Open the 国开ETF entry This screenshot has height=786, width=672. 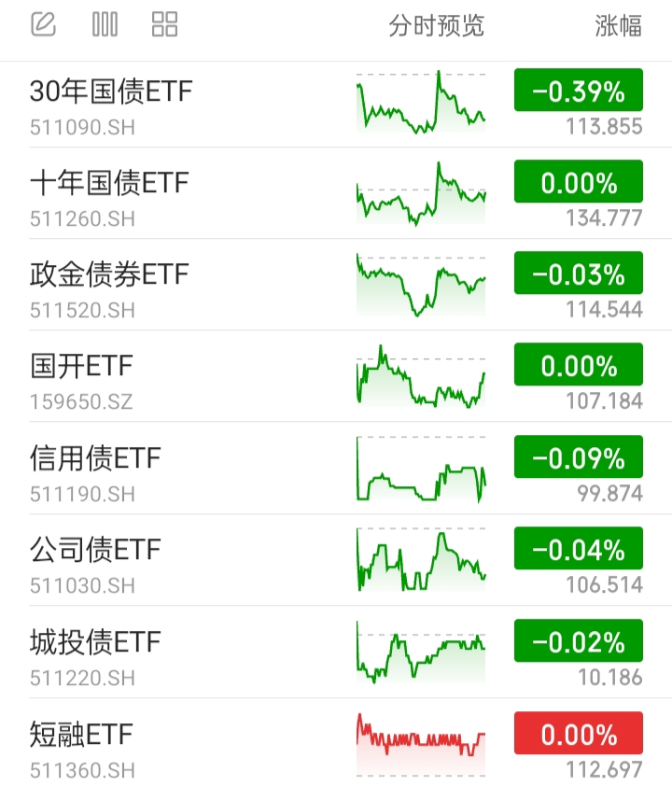pos(336,376)
